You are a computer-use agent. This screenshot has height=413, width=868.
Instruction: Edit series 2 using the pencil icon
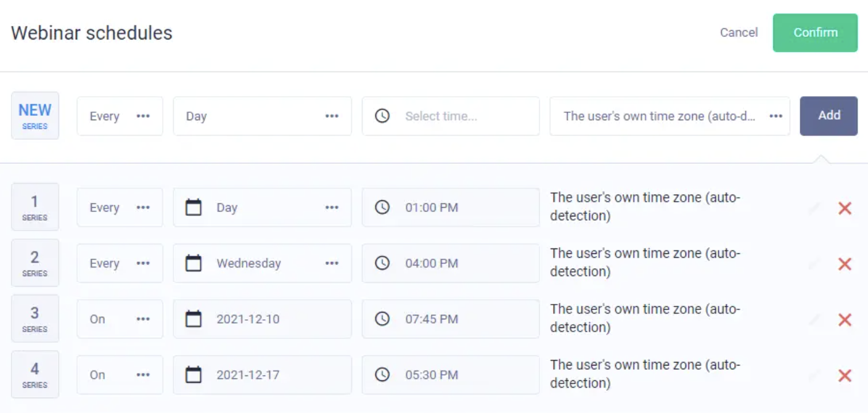point(814,264)
